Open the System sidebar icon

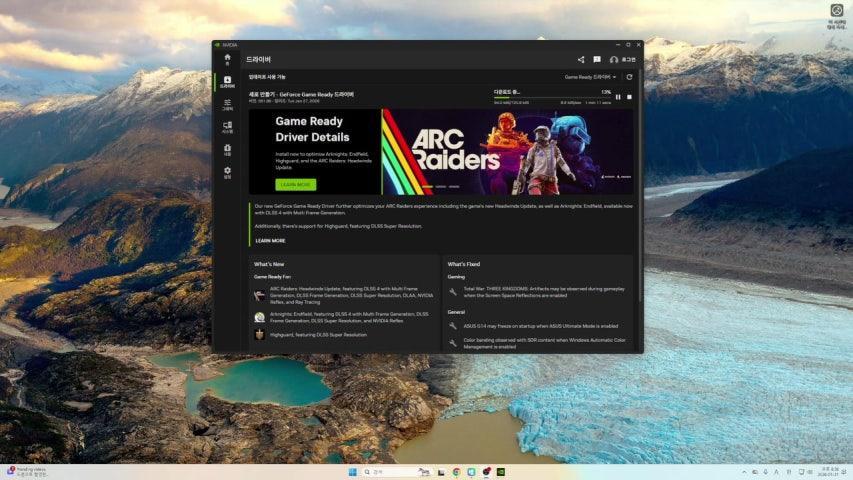tap(227, 127)
